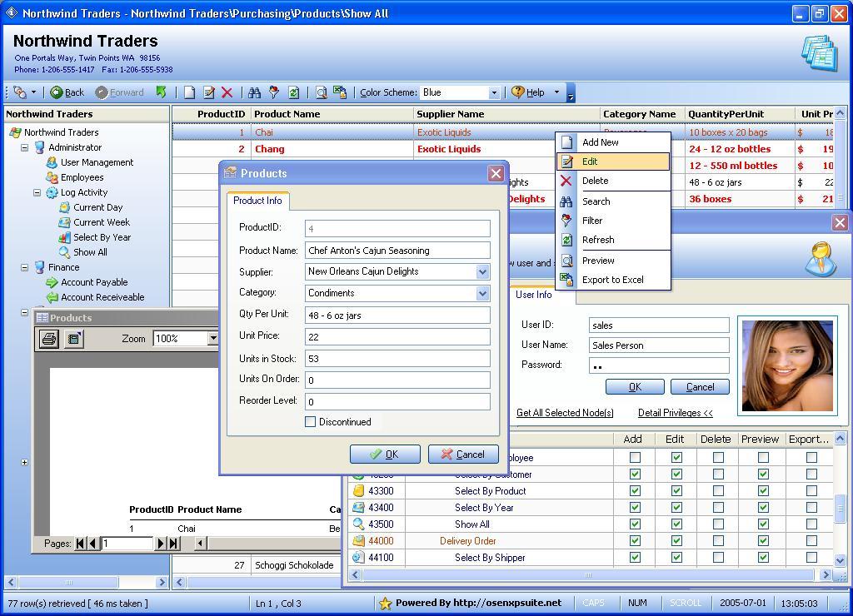
Task: Open the Supplier dropdown list
Action: point(481,271)
